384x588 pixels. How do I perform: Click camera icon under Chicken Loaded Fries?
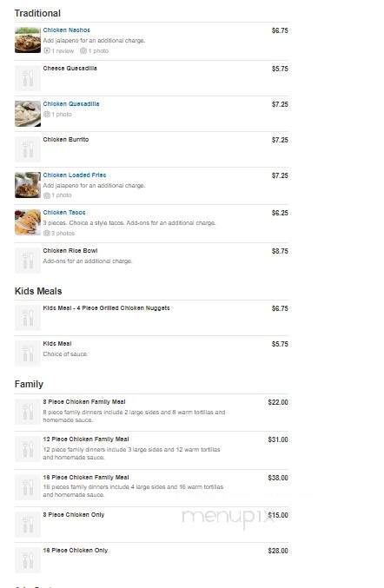tap(47, 195)
